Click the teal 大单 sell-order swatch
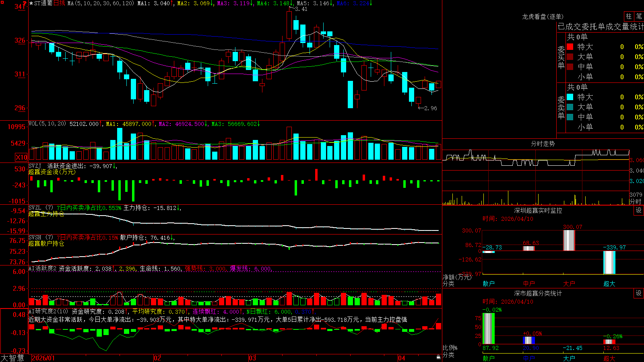Viewport: 644px width, 362px height. [570, 107]
